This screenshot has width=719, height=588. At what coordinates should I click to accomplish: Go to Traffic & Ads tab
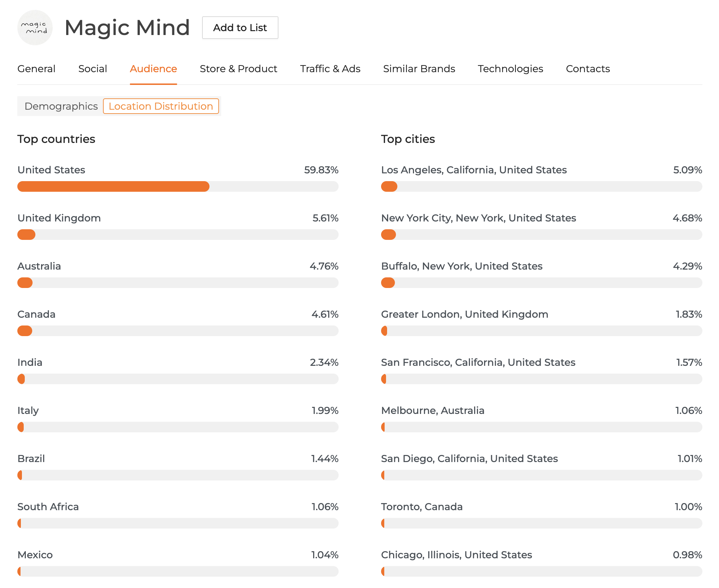(x=330, y=69)
